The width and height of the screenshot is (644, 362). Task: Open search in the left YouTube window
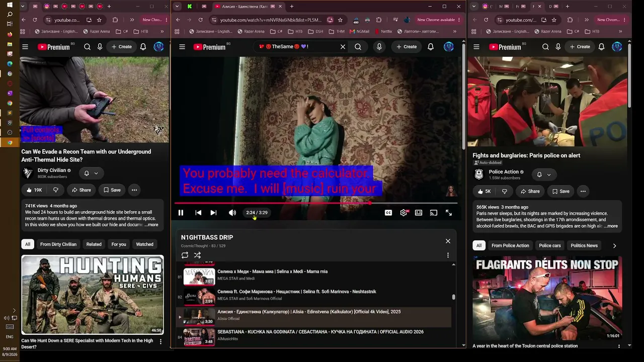pyautogui.click(x=87, y=47)
